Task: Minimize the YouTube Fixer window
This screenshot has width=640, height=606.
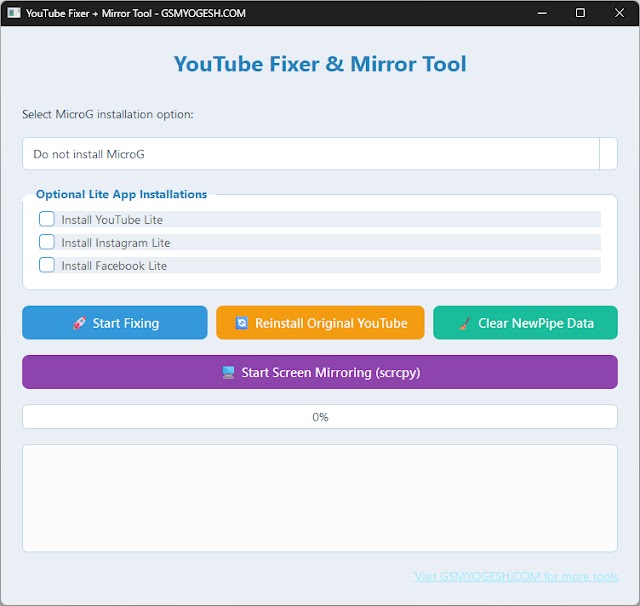Action: click(x=542, y=13)
